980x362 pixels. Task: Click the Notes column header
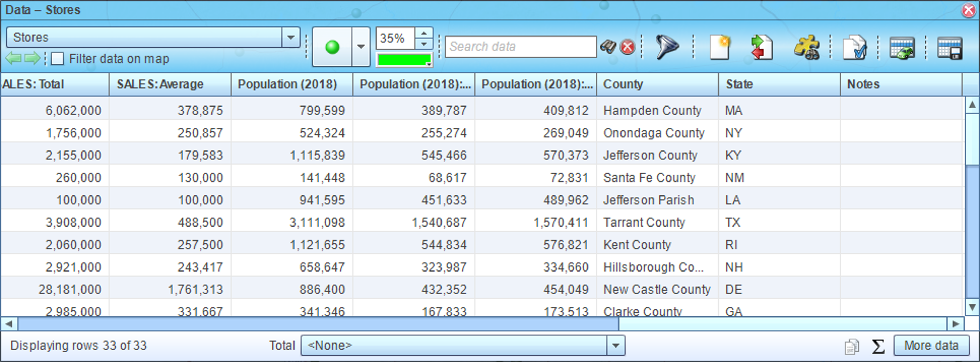pos(901,84)
